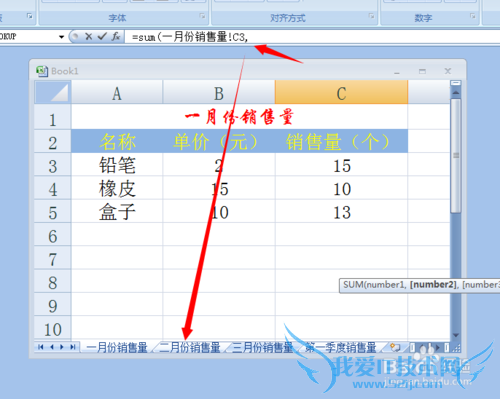Click cell containing 橡皮
Image resolution: width=500 pixels, height=399 pixels.
[117, 188]
